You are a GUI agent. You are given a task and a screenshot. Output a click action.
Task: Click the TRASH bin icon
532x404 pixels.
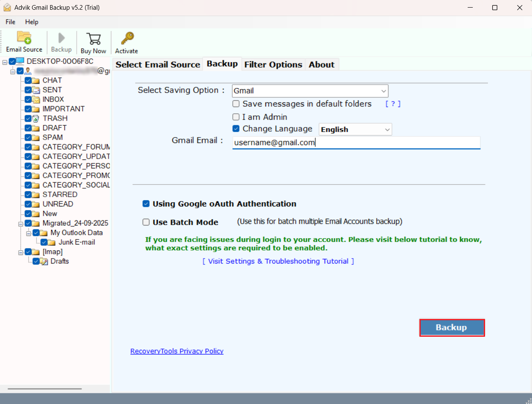(x=36, y=118)
